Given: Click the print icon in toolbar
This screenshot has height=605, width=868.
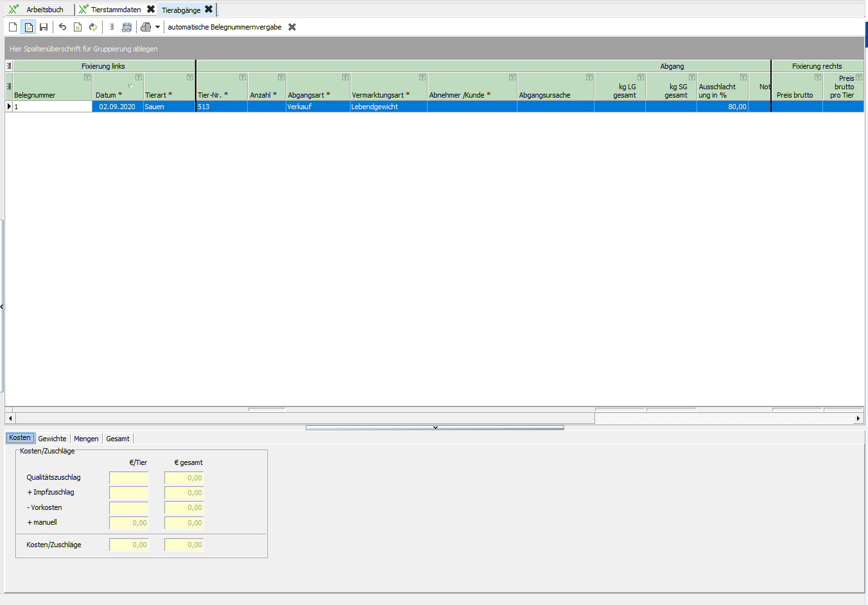Looking at the screenshot, I should [146, 27].
